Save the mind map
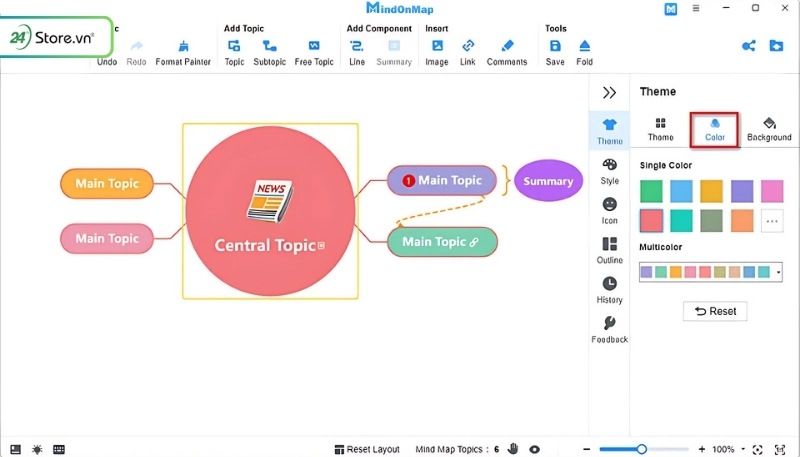Viewport: 800px width, 457px height. (x=555, y=53)
